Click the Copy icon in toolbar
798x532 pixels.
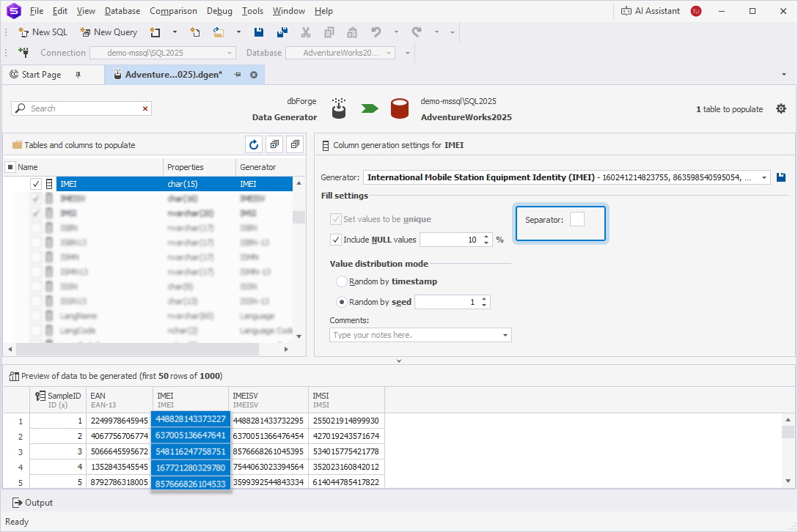(329, 32)
